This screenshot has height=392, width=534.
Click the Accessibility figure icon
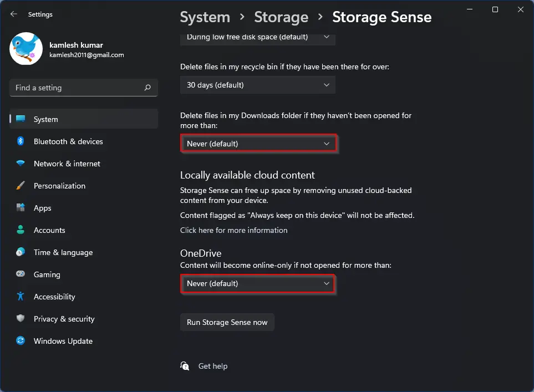click(x=21, y=296)
